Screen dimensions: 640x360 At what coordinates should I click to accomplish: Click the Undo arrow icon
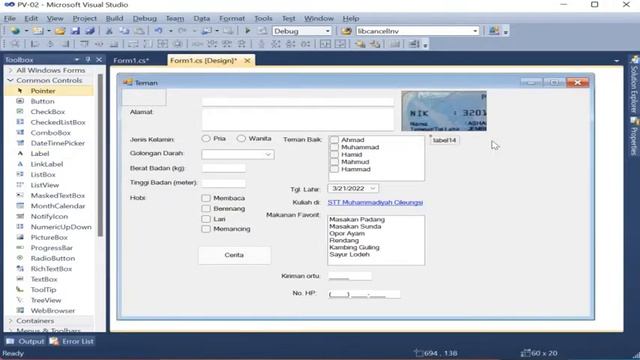(158, 31)
